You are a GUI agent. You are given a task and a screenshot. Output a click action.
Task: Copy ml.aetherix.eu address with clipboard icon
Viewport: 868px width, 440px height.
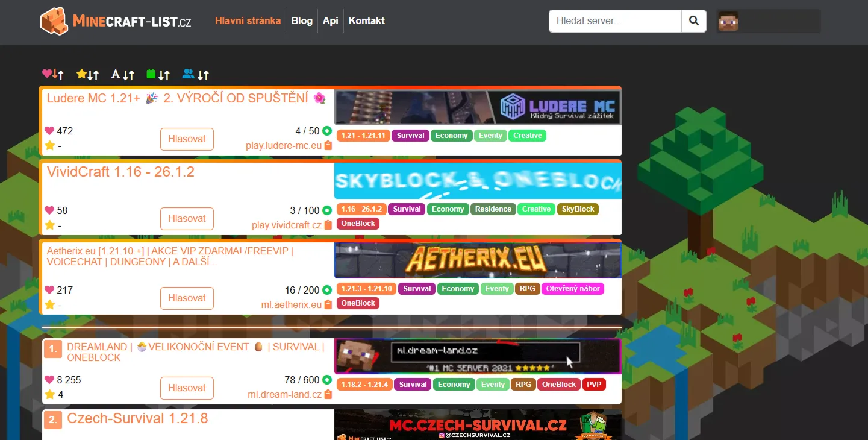pos(328,304)
